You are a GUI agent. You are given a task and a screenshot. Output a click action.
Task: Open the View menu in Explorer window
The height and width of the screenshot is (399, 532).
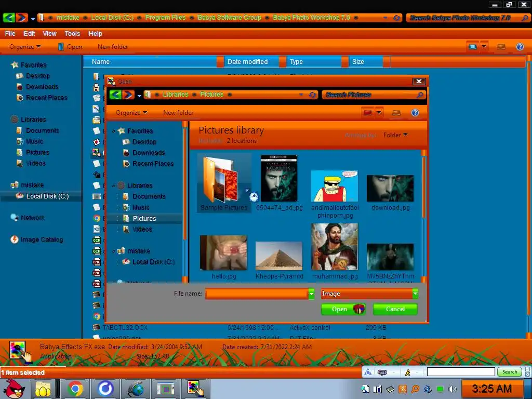coord(49,34)
